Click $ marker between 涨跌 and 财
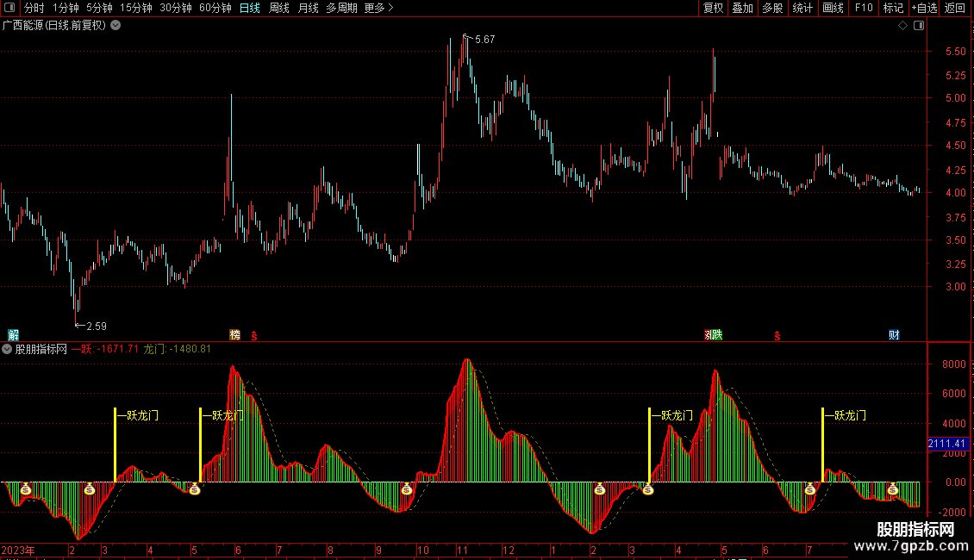Image resolution: width=974 pixels, height=560 pixels. tap(777, 336)
